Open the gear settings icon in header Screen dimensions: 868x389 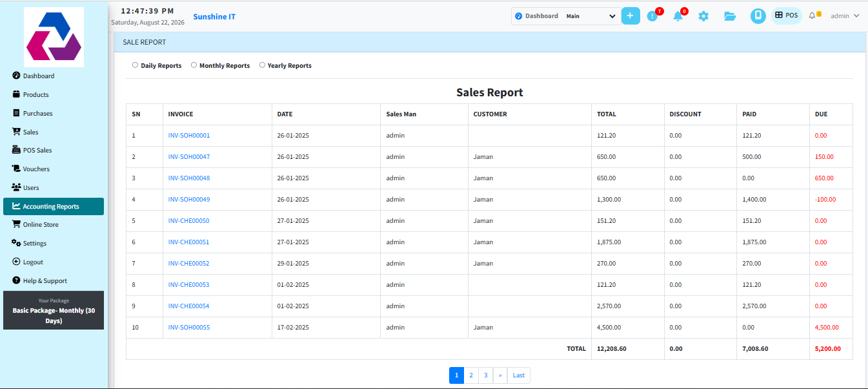[x=703, y=16]
